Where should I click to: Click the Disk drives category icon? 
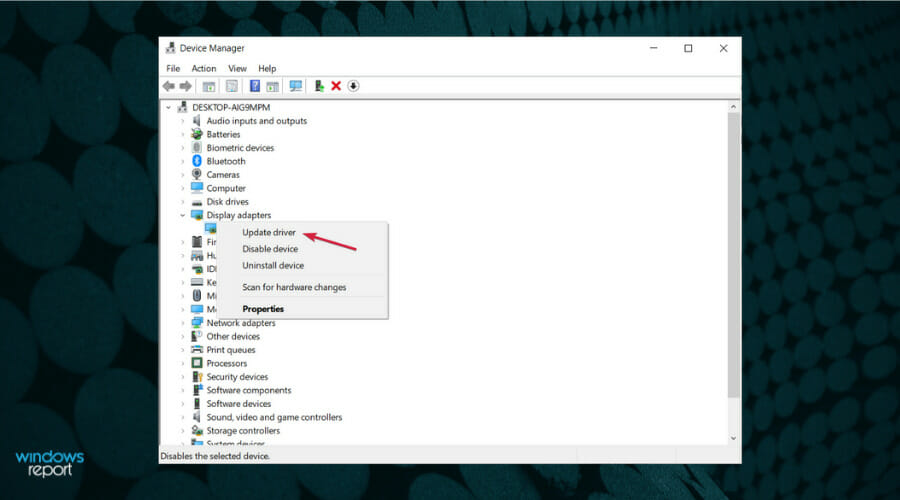click(197, 202)
